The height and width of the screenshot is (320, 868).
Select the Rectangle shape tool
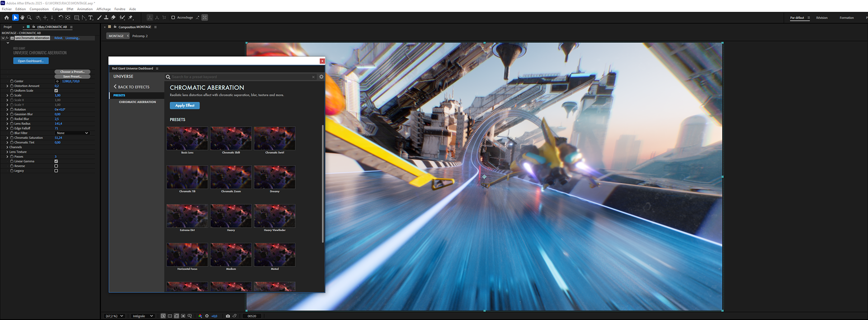(76, 18)
